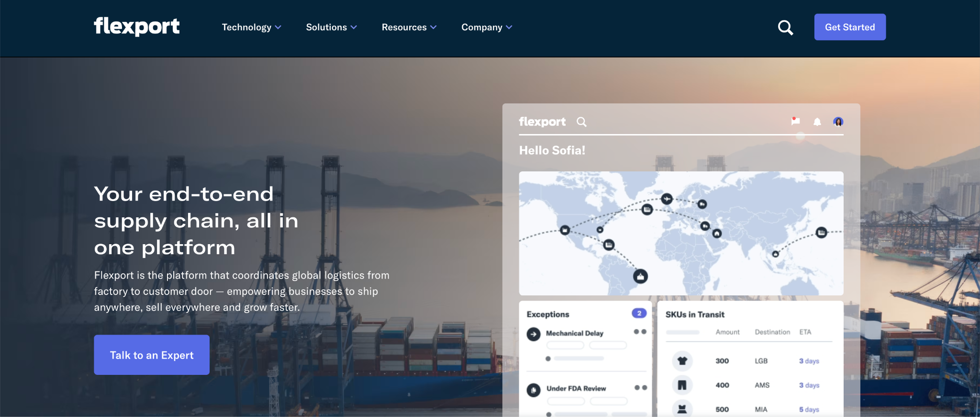Click the search icon in the dashboard preview
980x417 pixels.
tap(581, 122)
